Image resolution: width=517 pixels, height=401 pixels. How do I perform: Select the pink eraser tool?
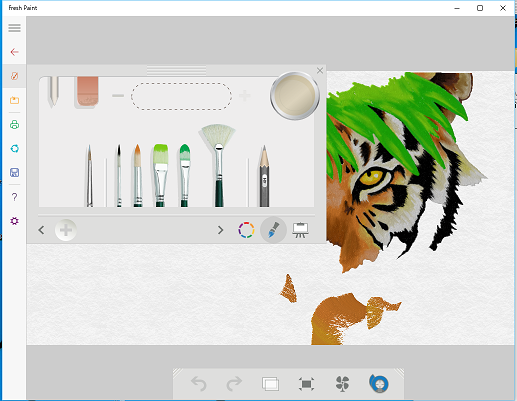click(88, 92)
